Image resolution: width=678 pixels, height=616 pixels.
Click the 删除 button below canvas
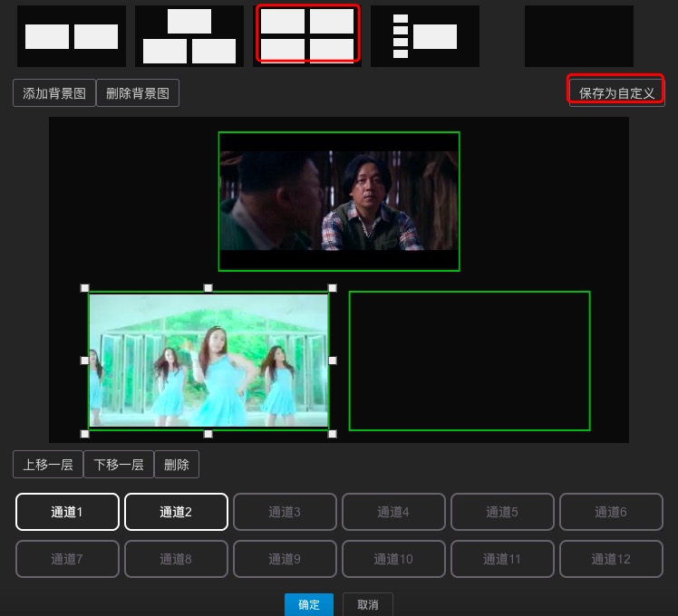[177, 465]
